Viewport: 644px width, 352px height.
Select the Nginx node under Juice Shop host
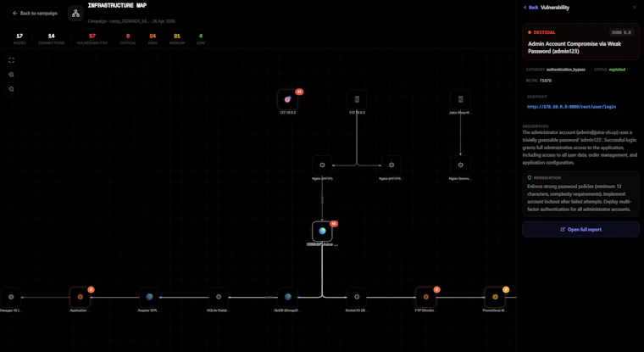[x=460, y=165]
